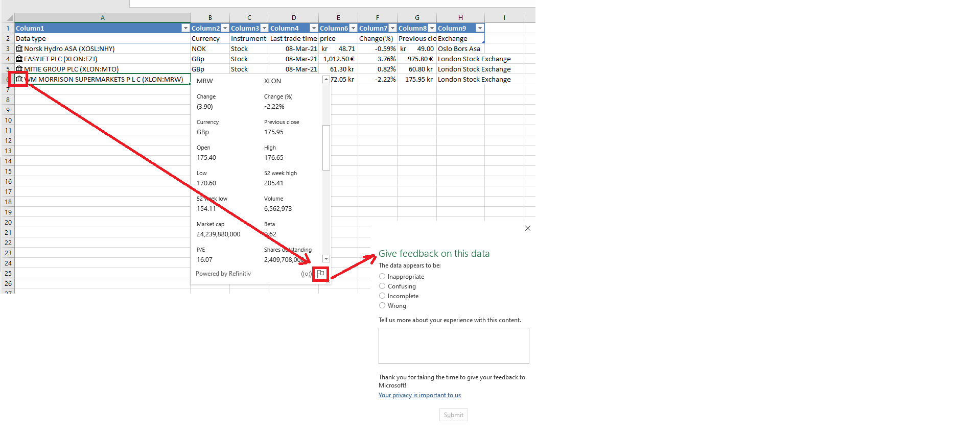Open the Column6 filter dropdown
Viewport: 980px width, 437px height.
click(353, 28)
